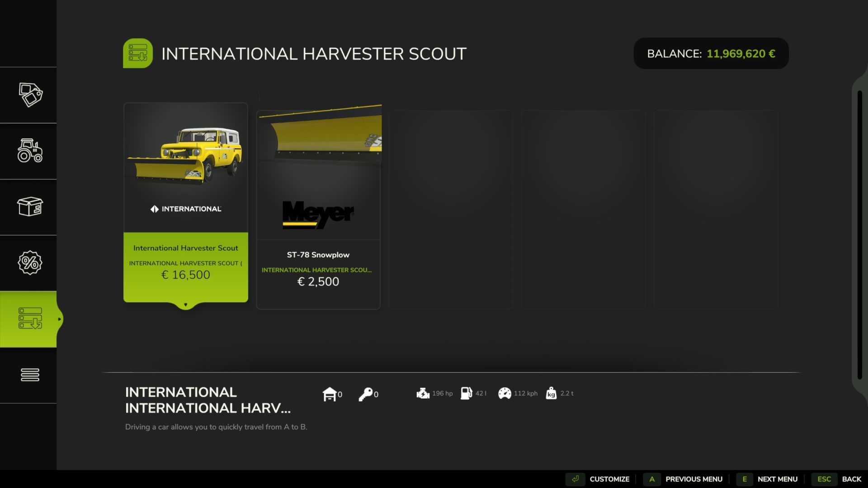Screen dimensions: 868x488
Task: Open the sales percent sidebar icon
Action: click(29, 263)
